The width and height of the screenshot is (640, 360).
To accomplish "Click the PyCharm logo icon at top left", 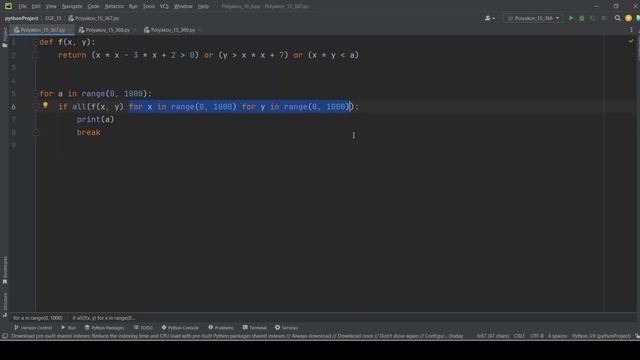I will [x=8, y=6].
